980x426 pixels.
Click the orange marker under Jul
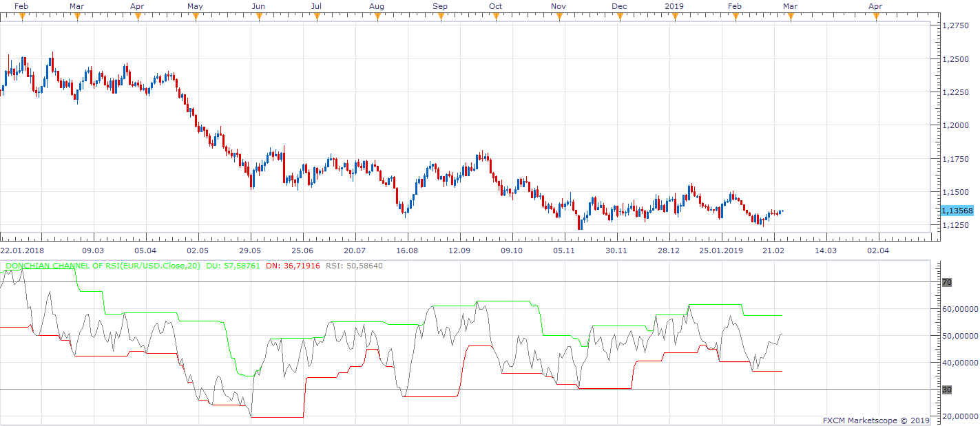[317, 17]
